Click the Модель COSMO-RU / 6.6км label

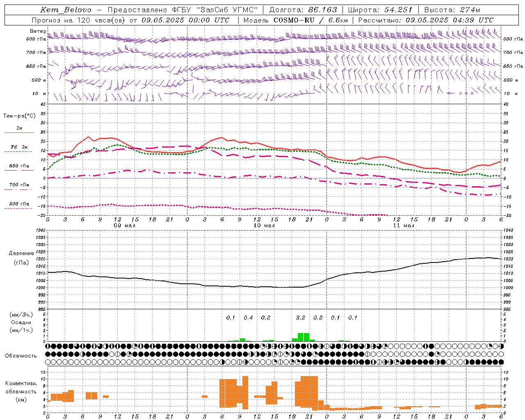pyautogui.click(x=296, y=20)
